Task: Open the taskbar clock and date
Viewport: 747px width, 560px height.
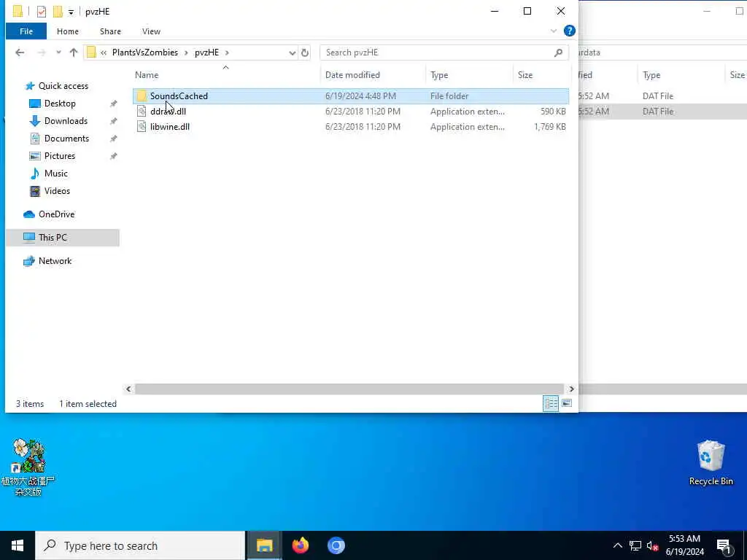Action: [x=684, y=545]
